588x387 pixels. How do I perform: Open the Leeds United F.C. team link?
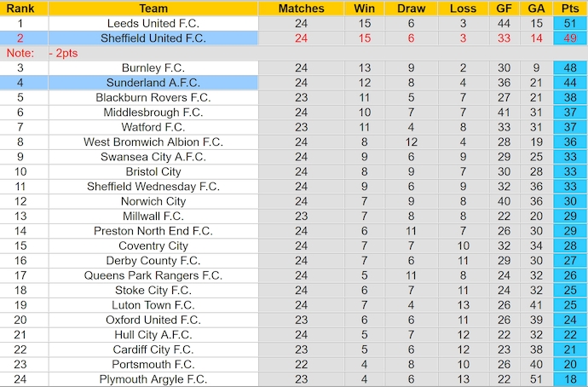[x=153, y=23]
